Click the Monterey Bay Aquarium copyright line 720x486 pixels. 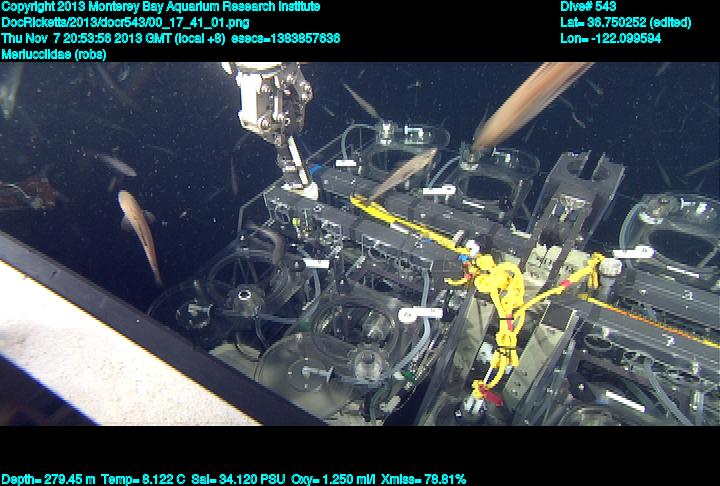click(161, 7)
